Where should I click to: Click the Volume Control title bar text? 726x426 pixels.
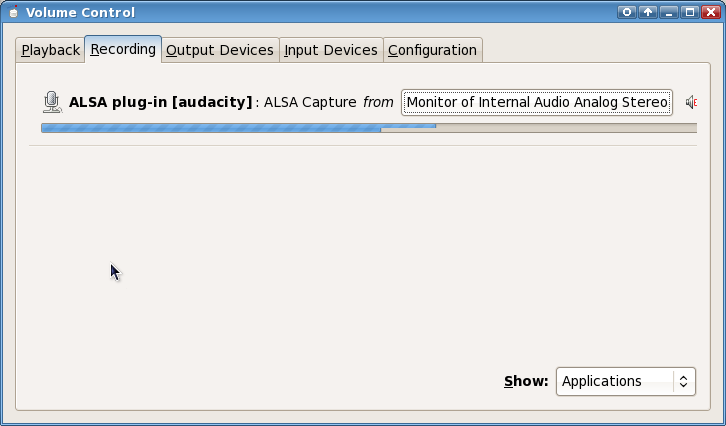point(81,13)
